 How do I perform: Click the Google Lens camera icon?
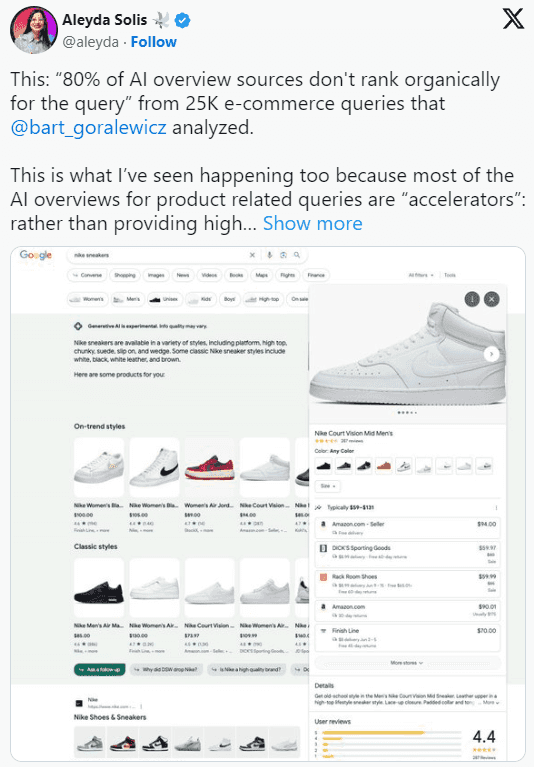coord(283,255)
